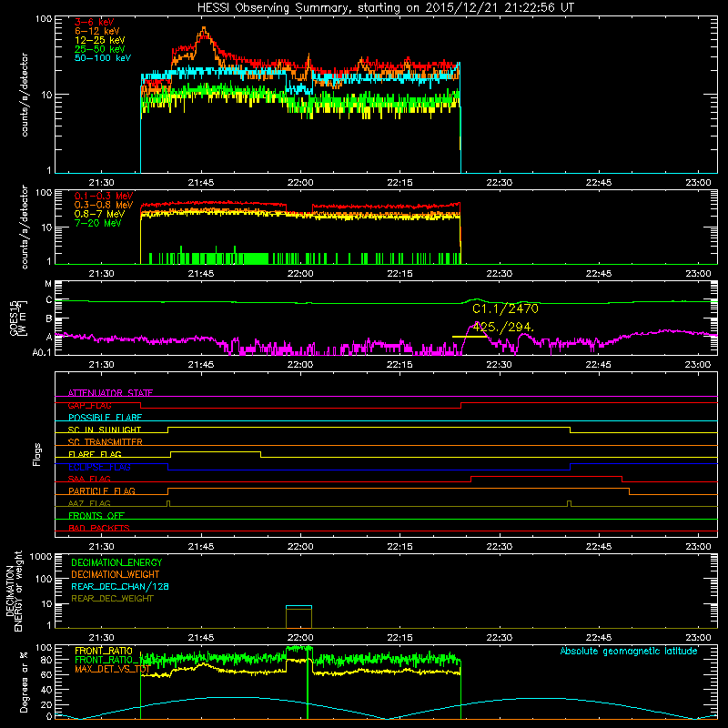Select the REAR_DEC_CHAN/128 legend entry
Viewport: 728px width, 728px height.
pyautogui.click(x=120, y=587)
